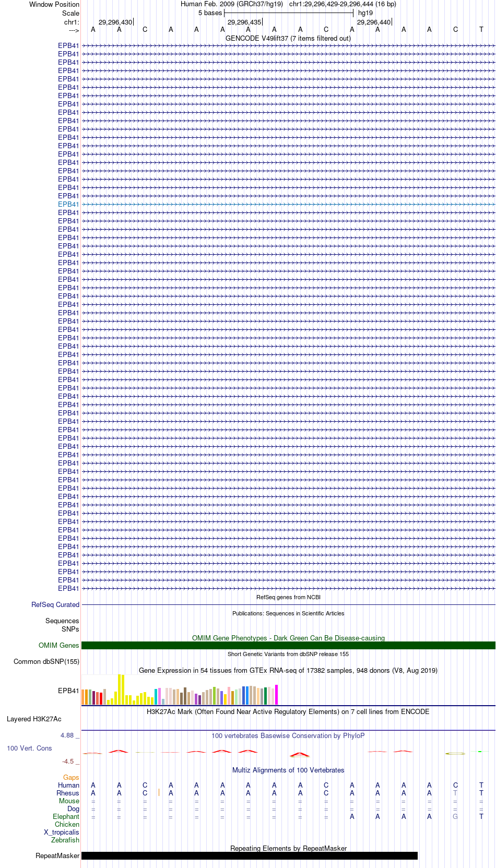The width and height of the screenshot is (496, 868).
Task: Click the Human Feb. 2009 (GRCh37/hg19) text
Action: 232,4
